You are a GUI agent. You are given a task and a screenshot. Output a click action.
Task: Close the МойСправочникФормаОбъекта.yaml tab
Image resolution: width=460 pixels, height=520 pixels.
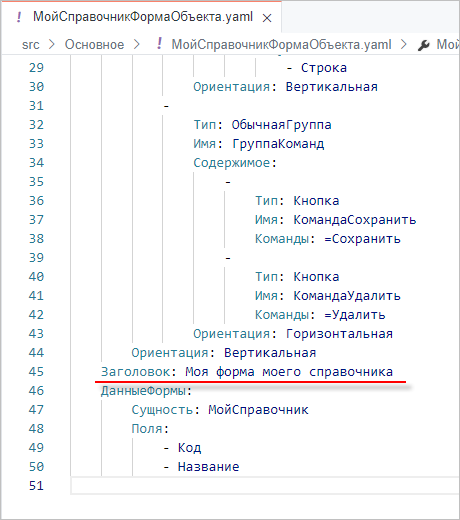coord(267,18)
